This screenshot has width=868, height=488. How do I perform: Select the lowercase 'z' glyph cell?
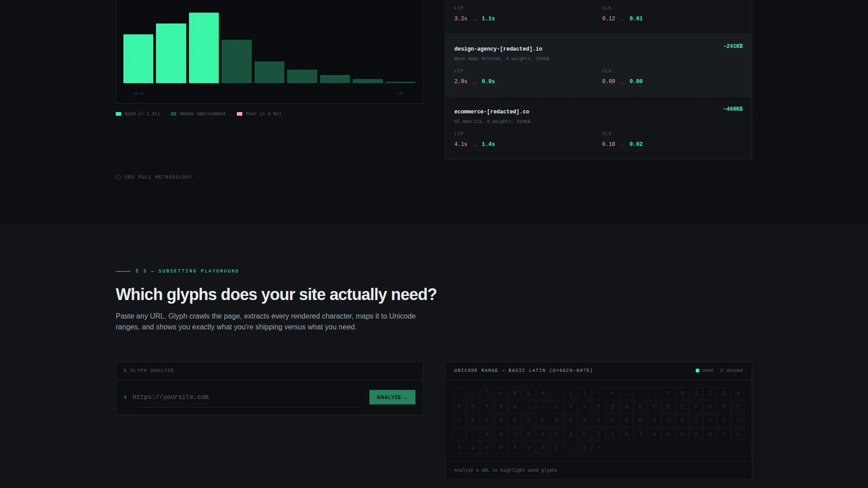click(542, 448)
